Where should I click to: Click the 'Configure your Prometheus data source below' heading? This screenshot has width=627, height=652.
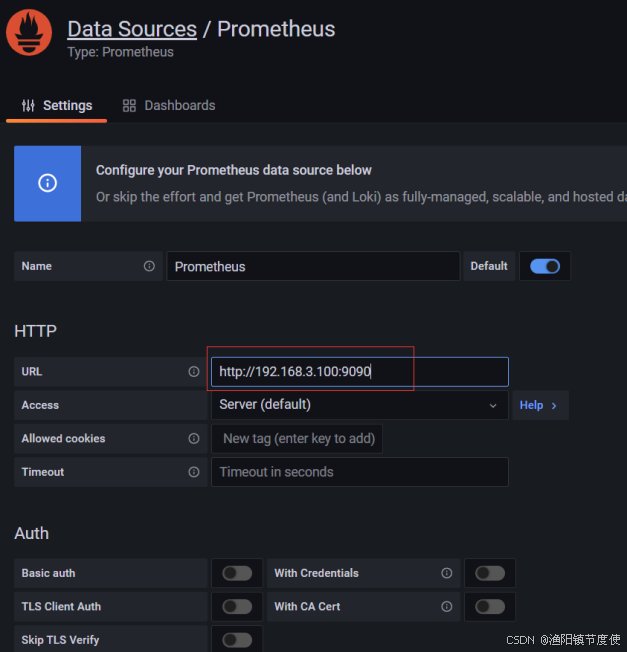[234, 170]
